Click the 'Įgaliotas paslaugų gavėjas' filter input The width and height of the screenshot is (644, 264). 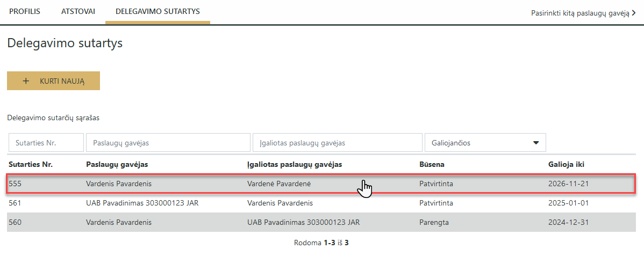point(337,143)
